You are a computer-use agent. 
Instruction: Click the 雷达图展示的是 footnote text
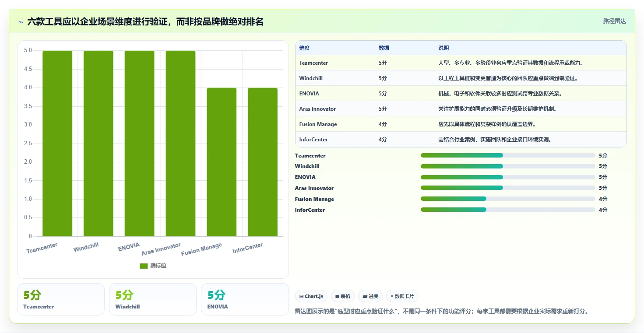pos(442,312)
